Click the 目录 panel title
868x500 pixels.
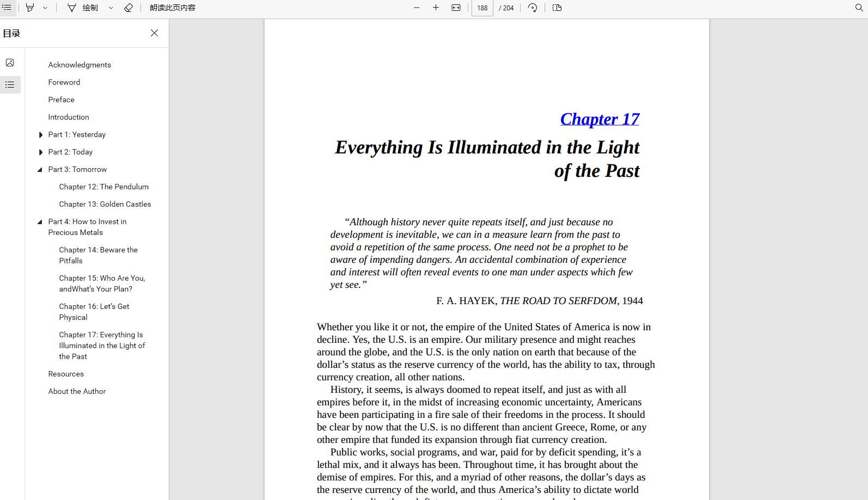pyautogui.click(x=11, y=33)
